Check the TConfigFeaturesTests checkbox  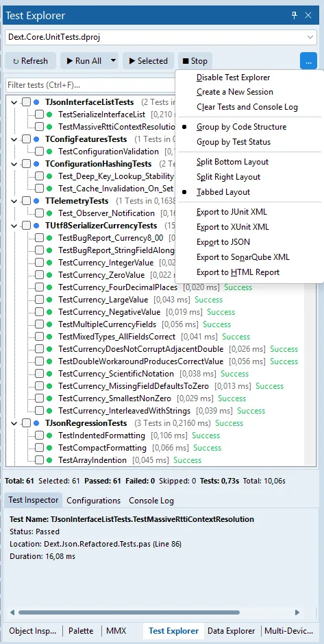[x=26, y=139]
